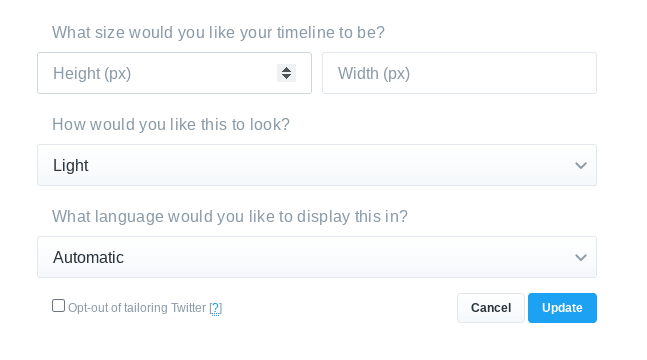Click the Height (px) placeholder text
Viewport: 647px width, 360px height.
click(x=92, y=73)
